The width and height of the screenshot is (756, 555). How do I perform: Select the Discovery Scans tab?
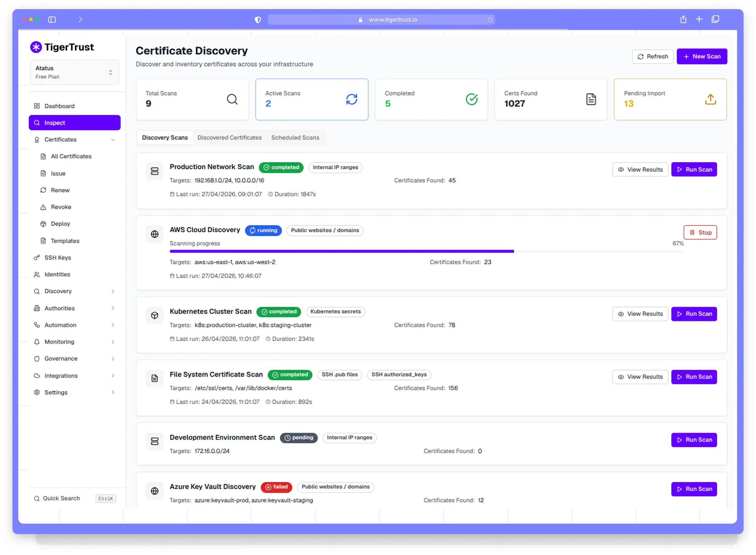165,137
